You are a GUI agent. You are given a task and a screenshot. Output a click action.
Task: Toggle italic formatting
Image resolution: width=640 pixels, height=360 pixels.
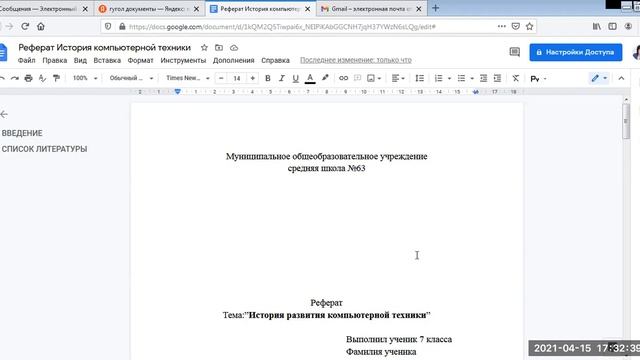[x=282, y=78]
